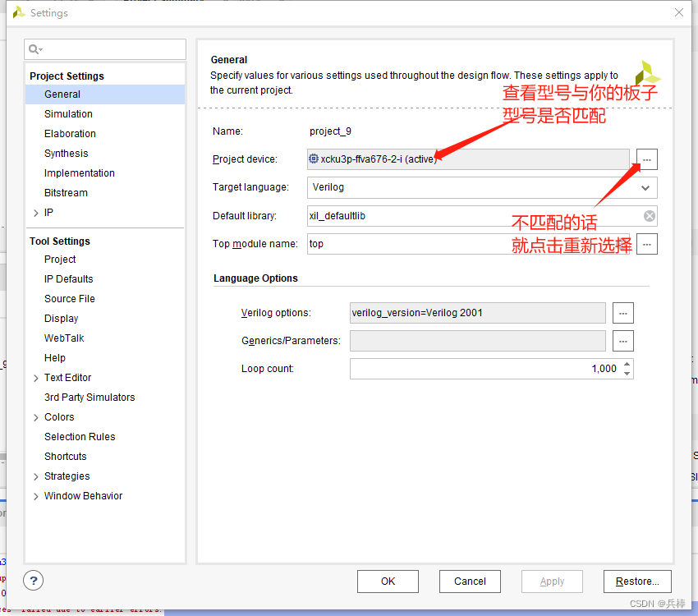The height and width of the screenshot is (616, 698).
Task: Open Shortcuts settings
Action: coord(66,457)
